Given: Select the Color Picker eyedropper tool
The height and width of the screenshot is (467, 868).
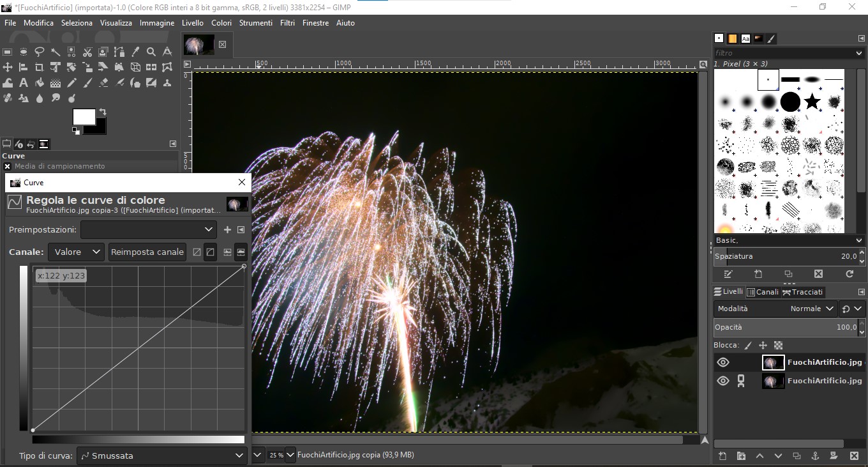Looking at the screenshot, I should pos(135,52).
